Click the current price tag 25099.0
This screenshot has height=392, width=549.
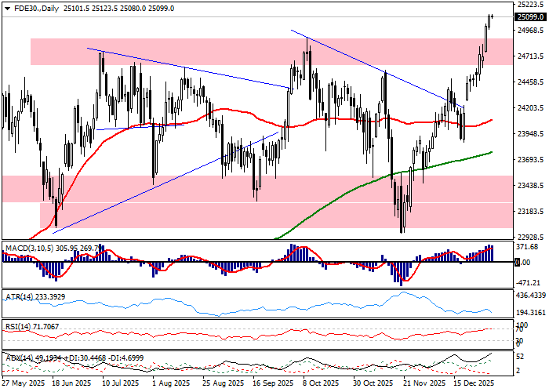[x=530, y=17]
